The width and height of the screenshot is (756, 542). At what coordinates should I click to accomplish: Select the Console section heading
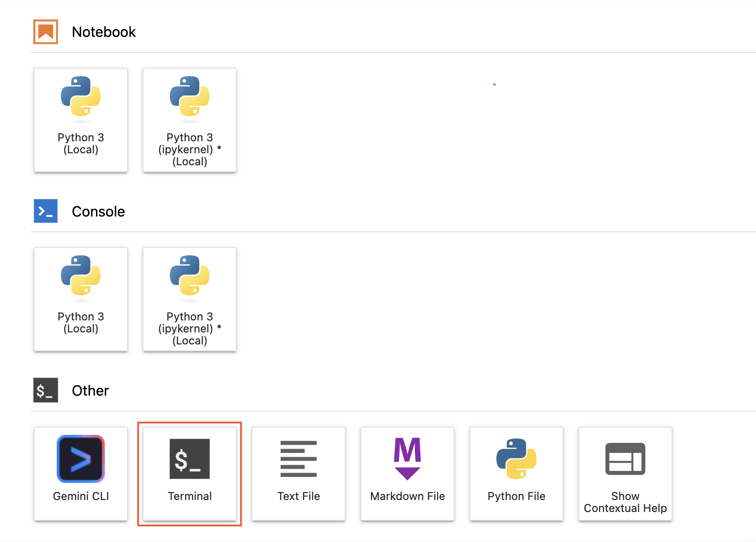(98, 211)
